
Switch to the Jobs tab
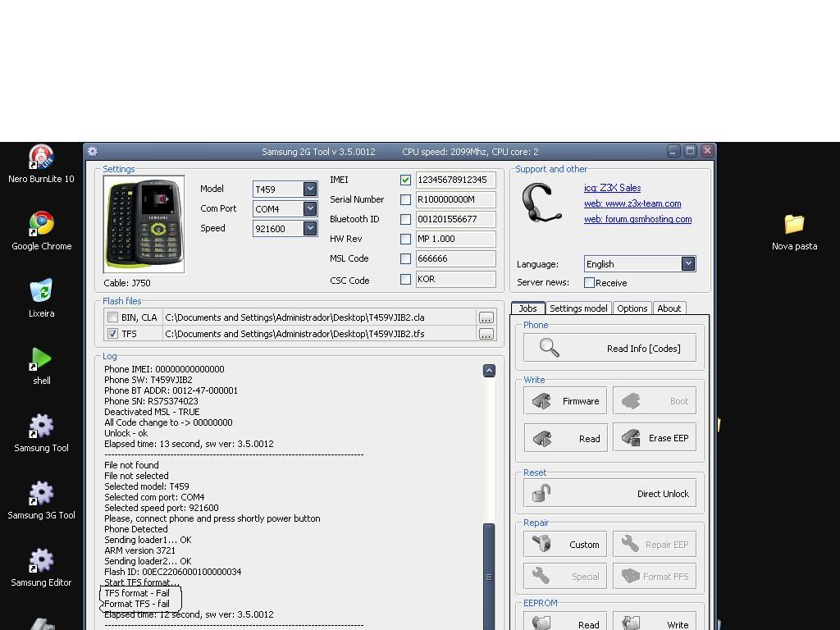click(x=527, y=308)
